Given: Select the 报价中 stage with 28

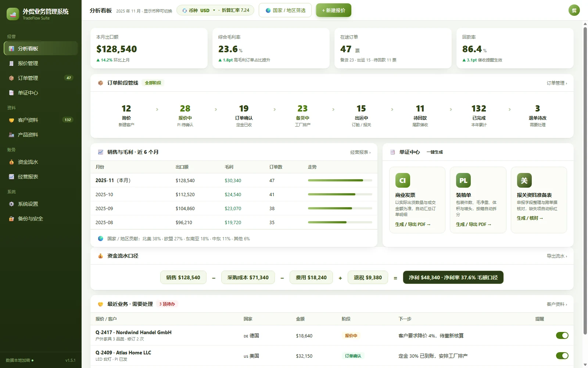Looking at the screenshot, I should pyautogui.click(x=185, y=116).
